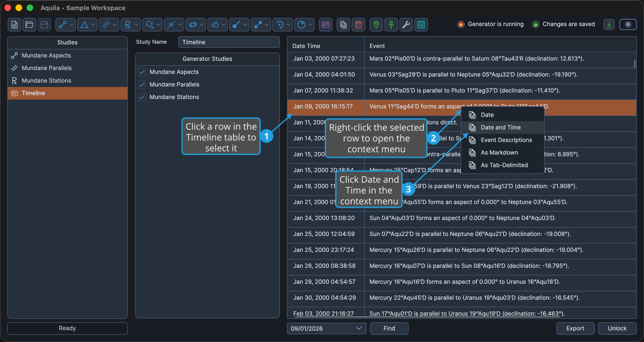Open a workspace with the folder icon
644x342 pixels.
29,25
